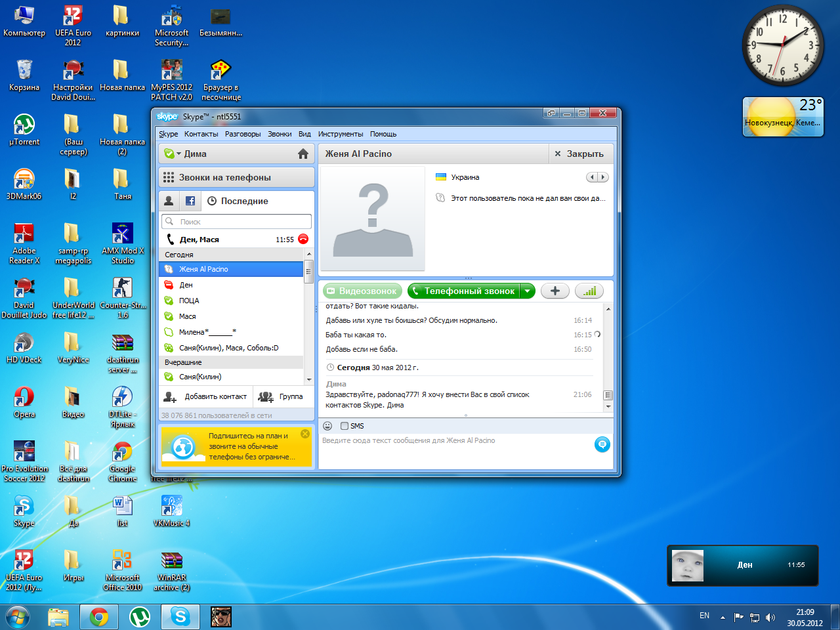Open the Facebook tab in Skype

pos(190,201)
